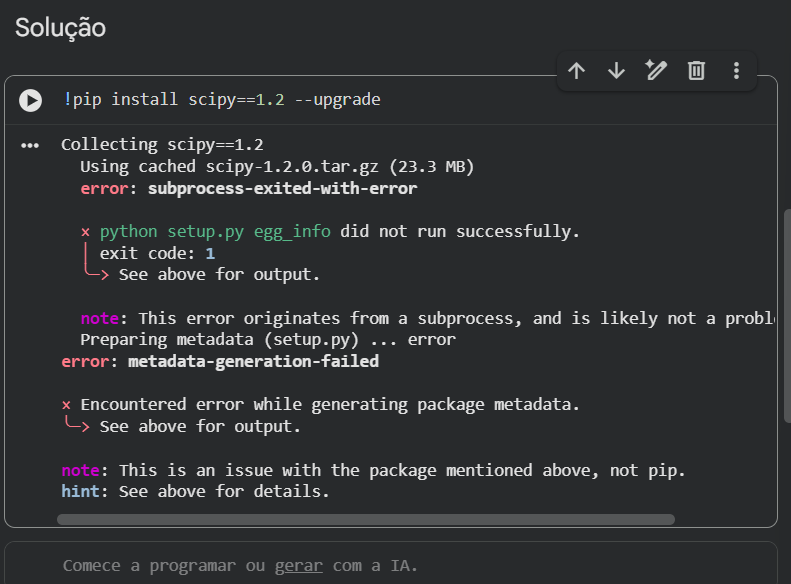Open more cell actions vertical dots menu
The image size is (791, 584).
[x=736, y=70]
